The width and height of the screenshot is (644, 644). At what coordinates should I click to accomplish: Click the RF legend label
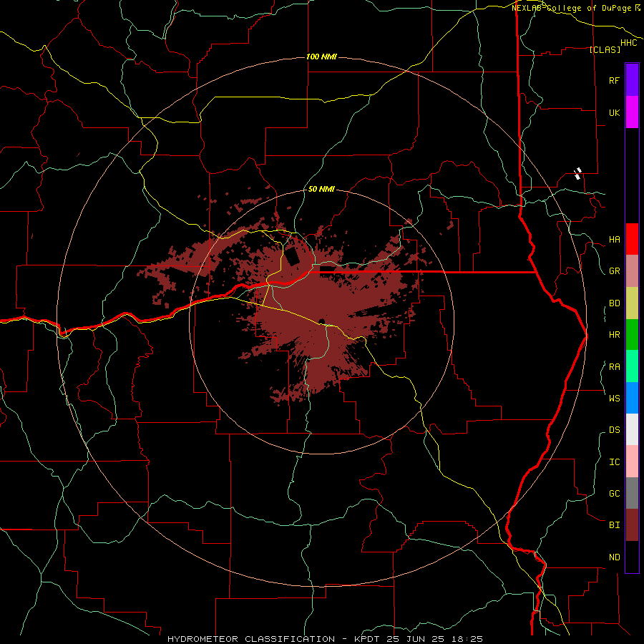[614, 80]
